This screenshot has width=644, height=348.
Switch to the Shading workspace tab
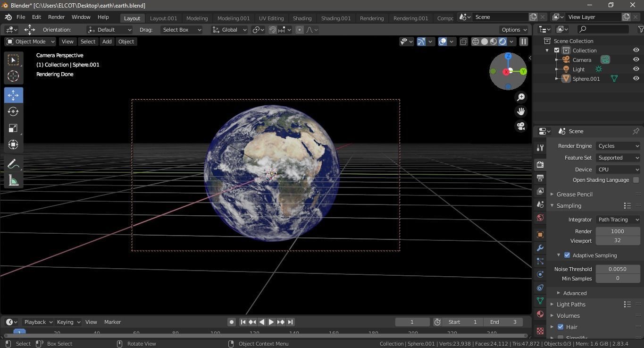[302, 18]
